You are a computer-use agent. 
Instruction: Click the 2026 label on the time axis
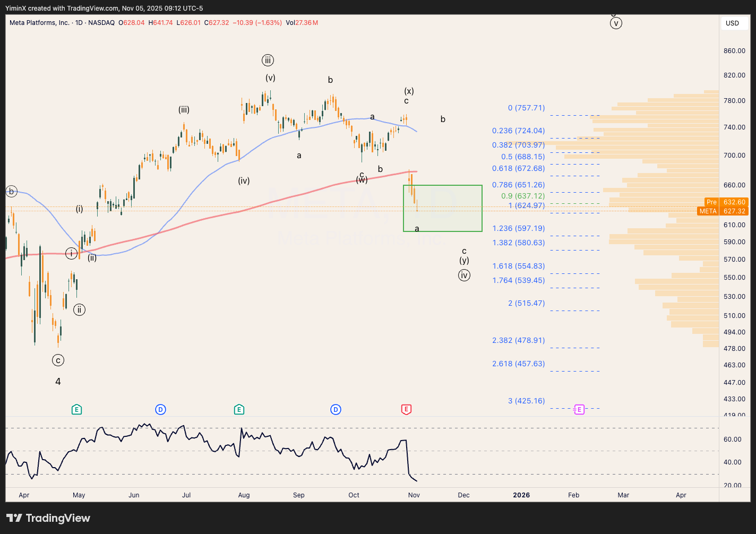[x=521, y=495]
